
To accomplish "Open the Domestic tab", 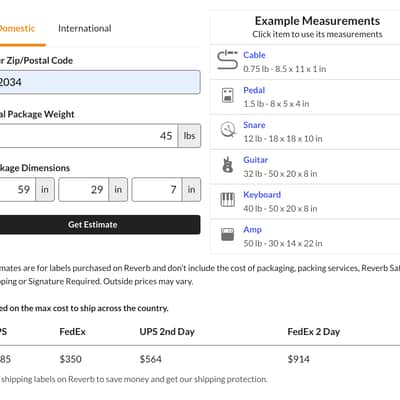I will click(x=17, y=29).
